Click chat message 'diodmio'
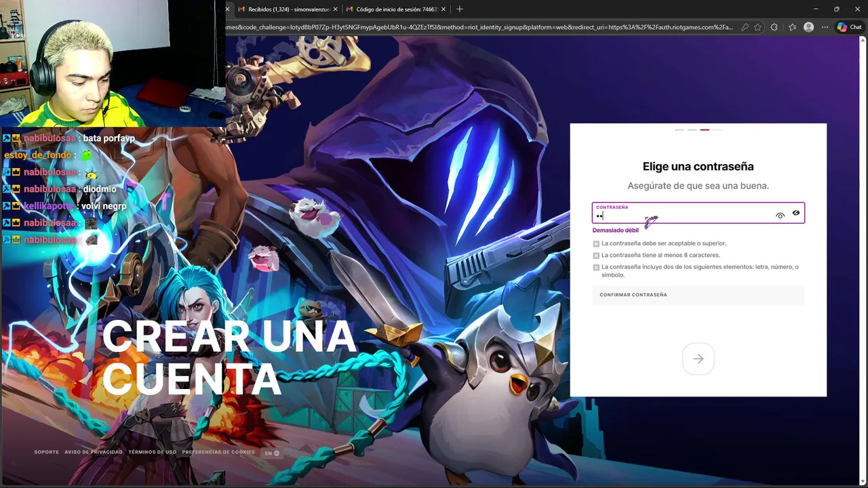Image resolution: width=868 pixels, height=488 pixels. 100,189
